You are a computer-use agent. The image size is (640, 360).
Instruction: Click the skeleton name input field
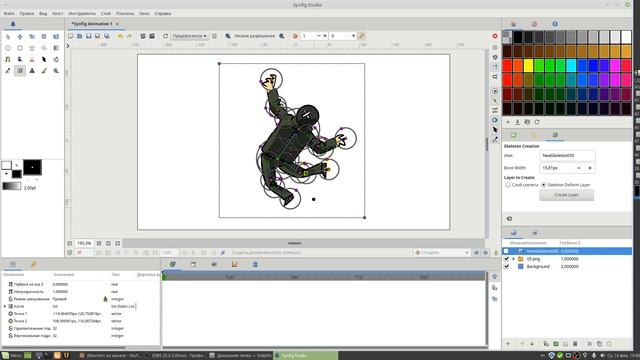567,156
